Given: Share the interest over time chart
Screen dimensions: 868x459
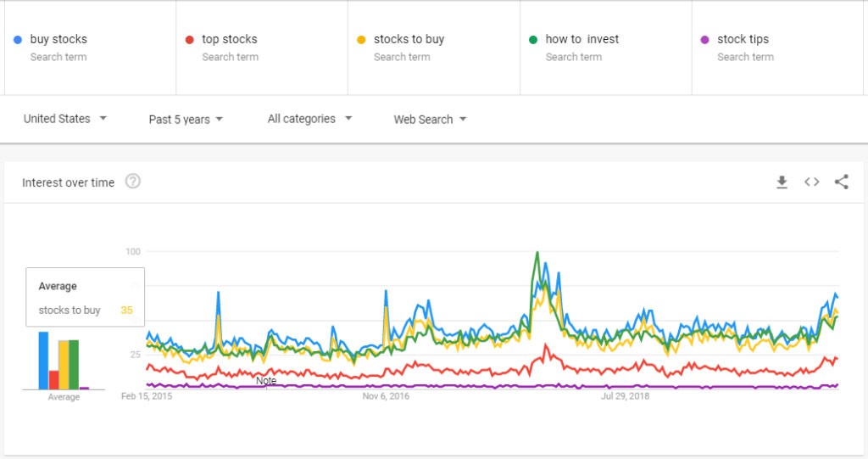Looking at the screenshot, I should click(841, 182).
